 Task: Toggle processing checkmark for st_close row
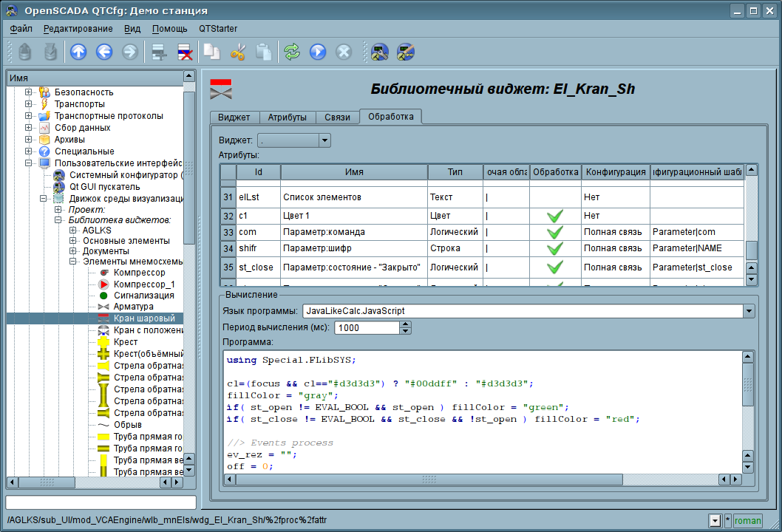click(x=554, y=267)
